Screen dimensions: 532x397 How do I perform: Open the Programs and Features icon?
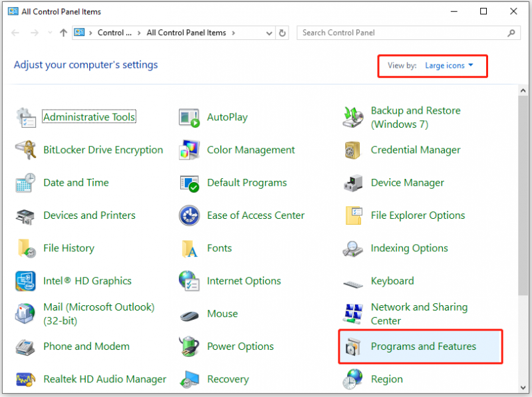pos(353,346)
